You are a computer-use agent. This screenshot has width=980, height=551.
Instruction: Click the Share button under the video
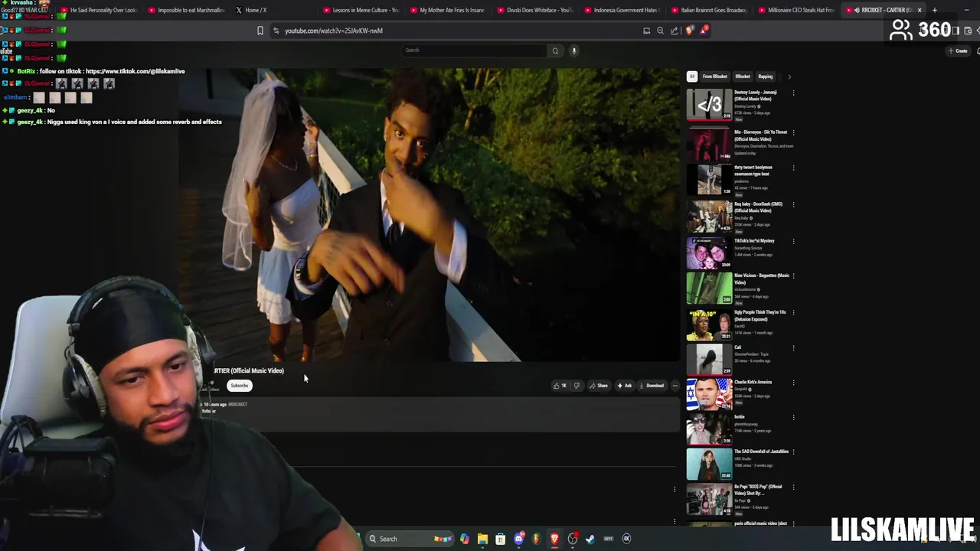pos(599,386)
